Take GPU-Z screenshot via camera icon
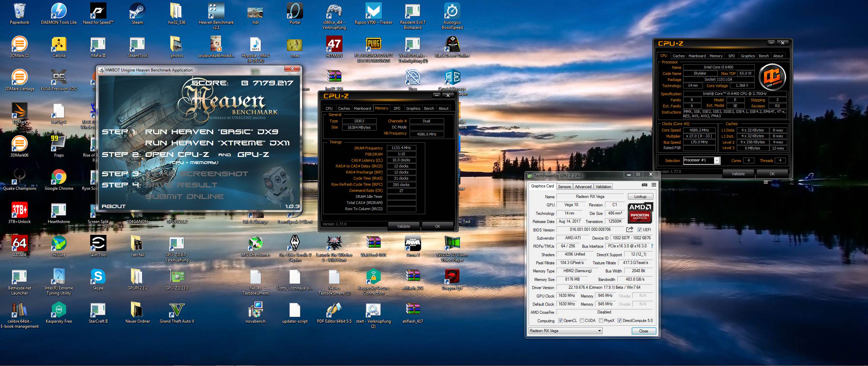Screen dimensions: 868x366 click(644, 185)
